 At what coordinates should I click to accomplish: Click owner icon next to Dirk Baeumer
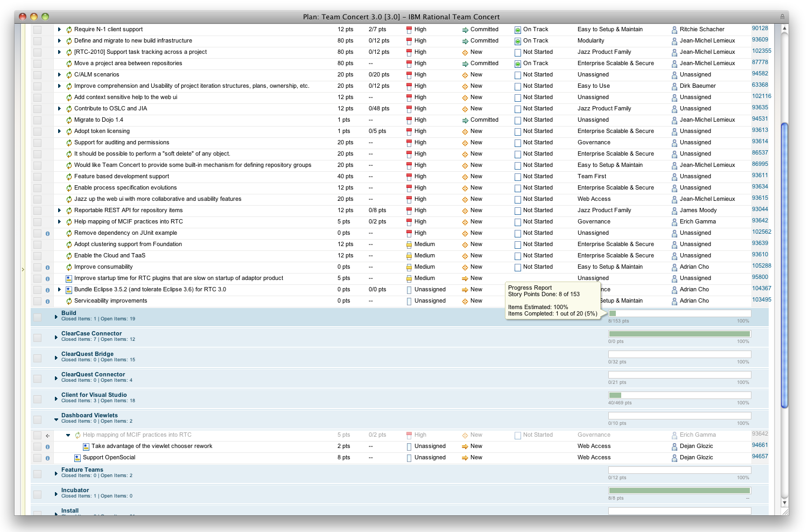point(674,86)
